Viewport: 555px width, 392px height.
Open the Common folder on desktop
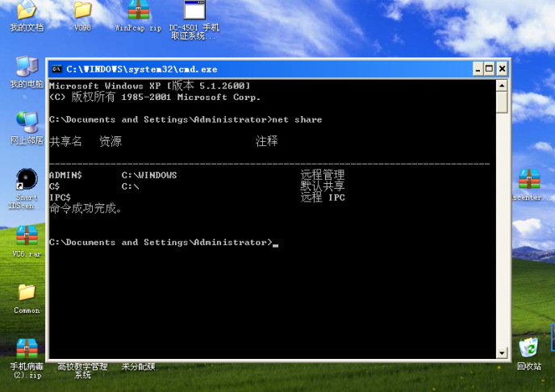tap(26, 292)
